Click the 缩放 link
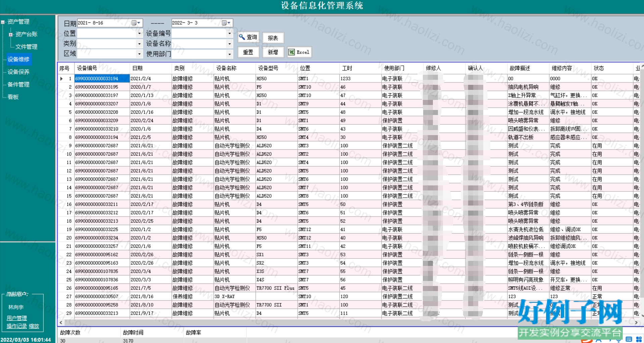This screenshot has height=343, width=644. tap(34, 326)
